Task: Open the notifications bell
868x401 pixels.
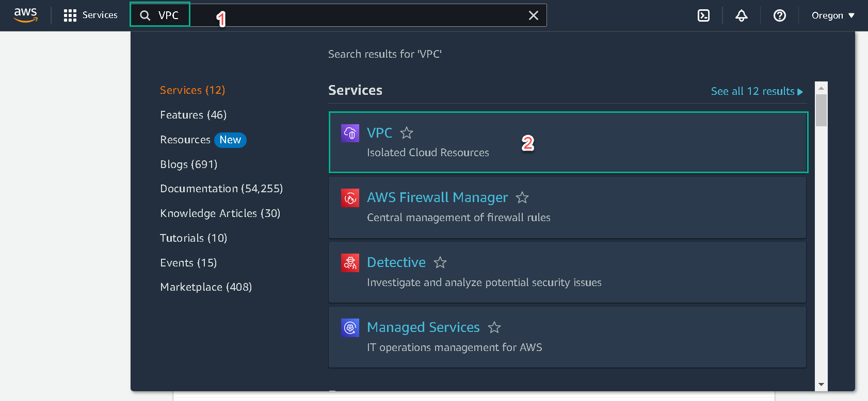Action: [742, 15]
